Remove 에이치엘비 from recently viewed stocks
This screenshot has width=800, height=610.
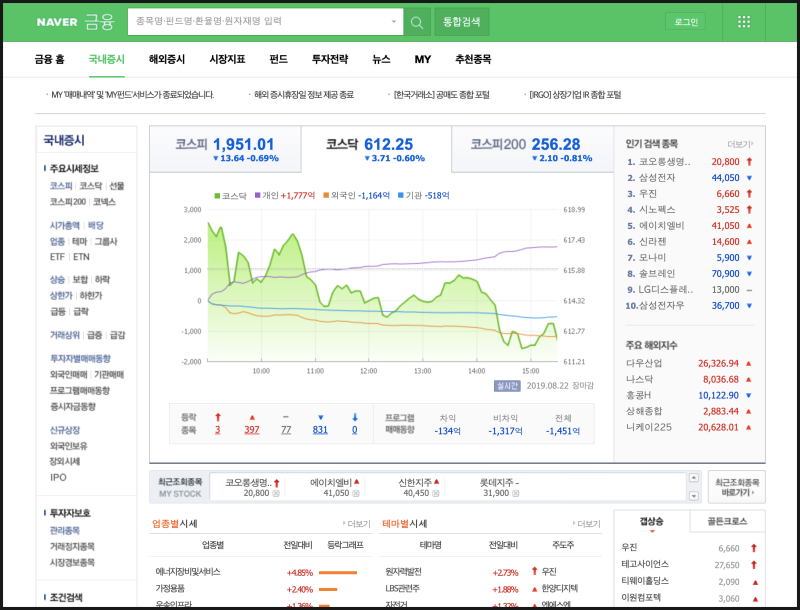pyautogui.click(x=356, y=493)
